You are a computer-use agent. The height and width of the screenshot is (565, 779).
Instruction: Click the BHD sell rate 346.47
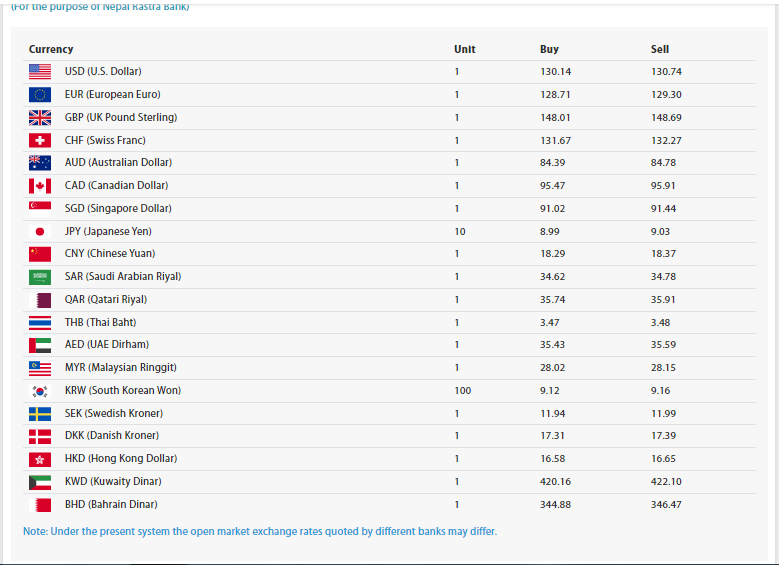pos(666,505)
